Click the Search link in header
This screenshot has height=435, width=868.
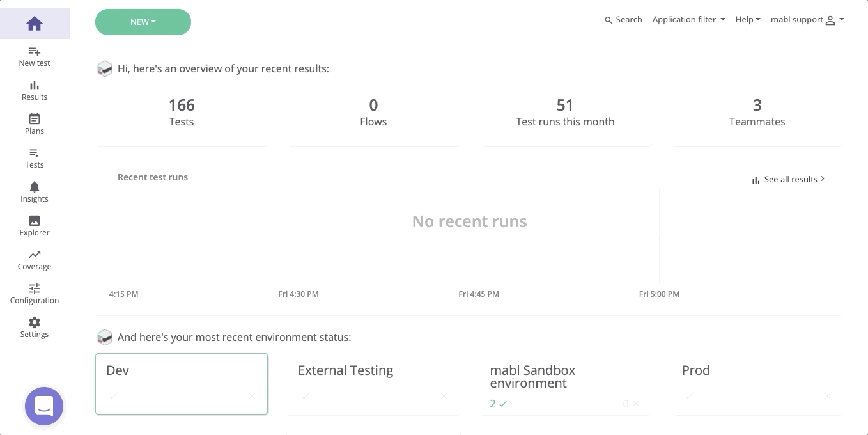tap(623, 20)
